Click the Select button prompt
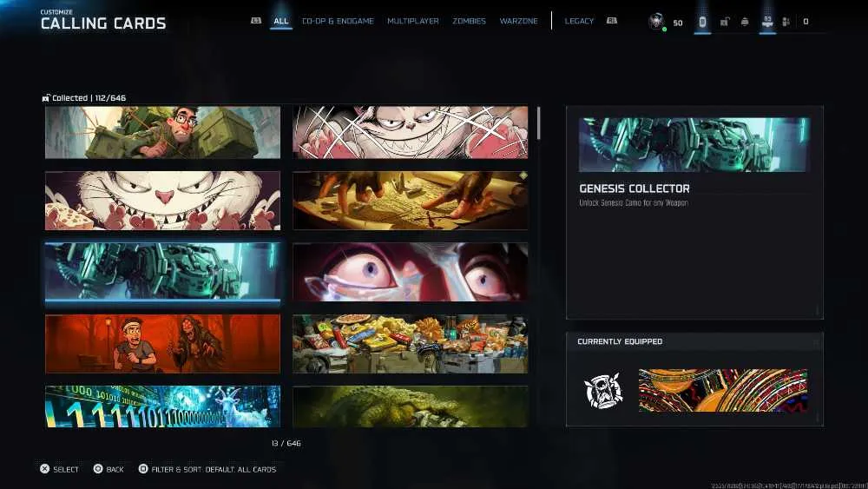 coord(59,469)
